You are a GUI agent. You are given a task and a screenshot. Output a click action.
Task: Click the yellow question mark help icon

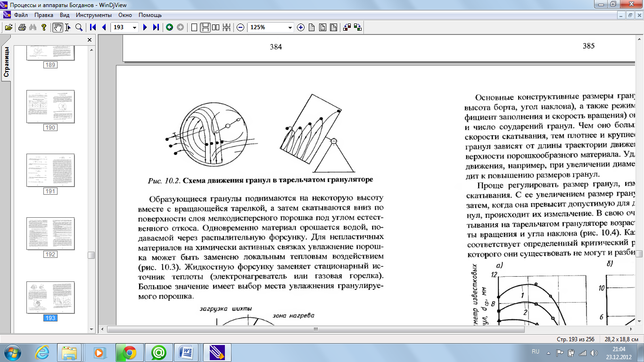coord(44,27)
